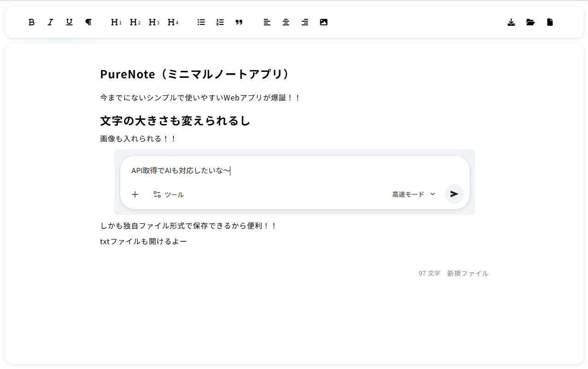Open a file via folder icon

[x=530, y=22]
